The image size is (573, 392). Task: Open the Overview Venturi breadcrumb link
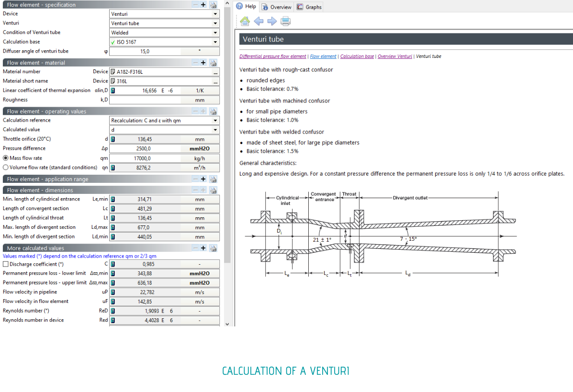394,56
